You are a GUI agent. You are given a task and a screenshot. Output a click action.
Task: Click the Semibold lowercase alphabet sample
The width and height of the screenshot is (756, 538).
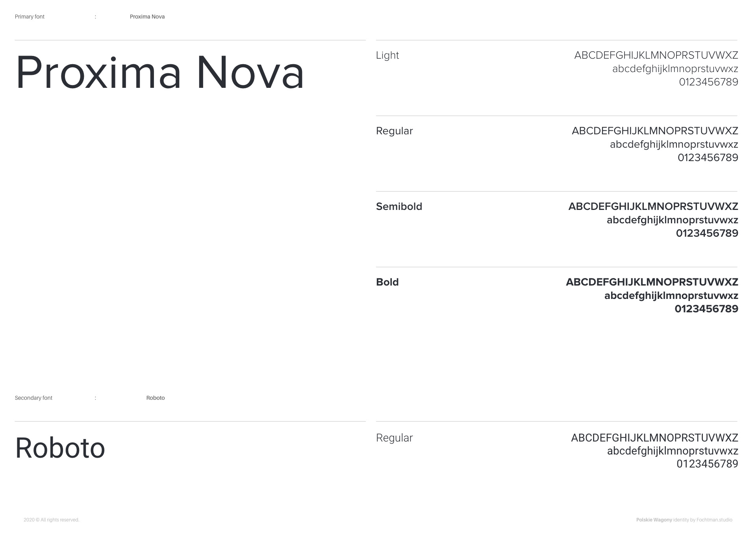[672, 220]
